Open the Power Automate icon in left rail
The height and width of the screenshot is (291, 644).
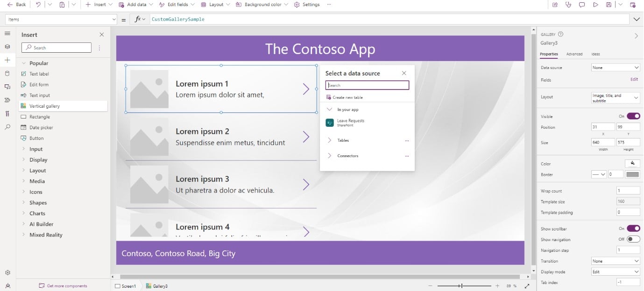point(7,100)
